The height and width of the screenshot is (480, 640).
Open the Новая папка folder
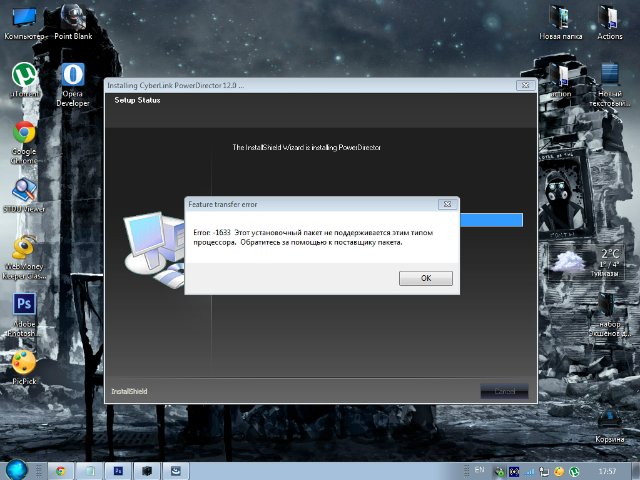[560, 19]
